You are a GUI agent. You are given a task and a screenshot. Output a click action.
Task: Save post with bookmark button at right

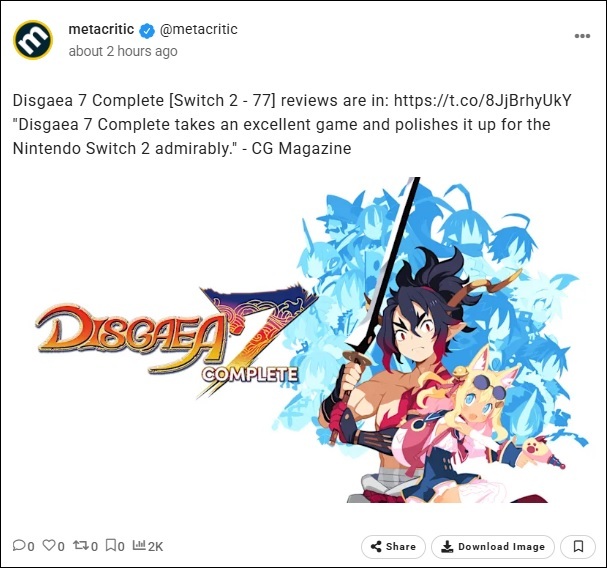pos(578,547)
